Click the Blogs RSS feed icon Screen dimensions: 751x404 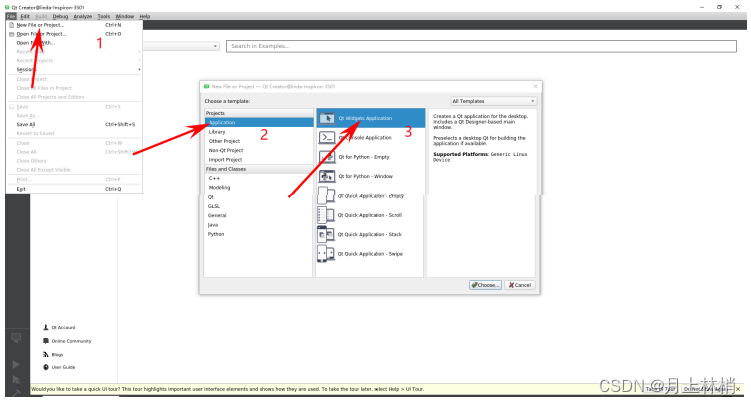pyautogui.click(x=46, y=354)
